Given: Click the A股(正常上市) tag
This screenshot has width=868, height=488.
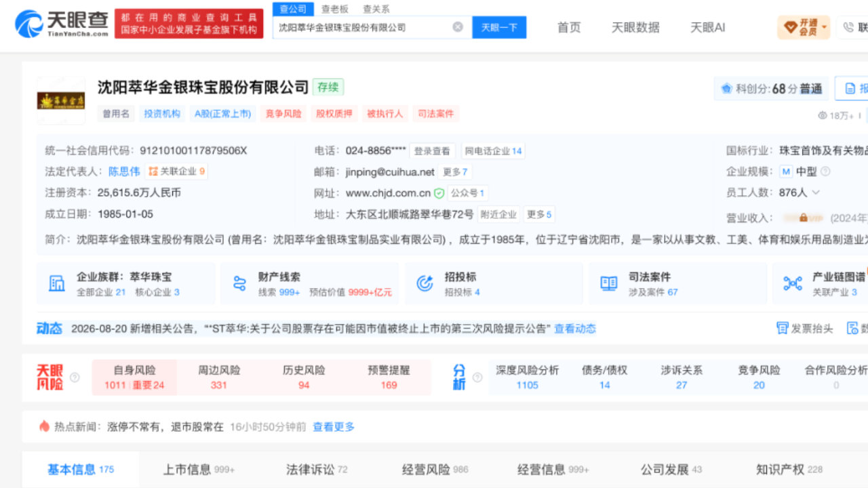Looking at the screenshot, I should point(222,113).
